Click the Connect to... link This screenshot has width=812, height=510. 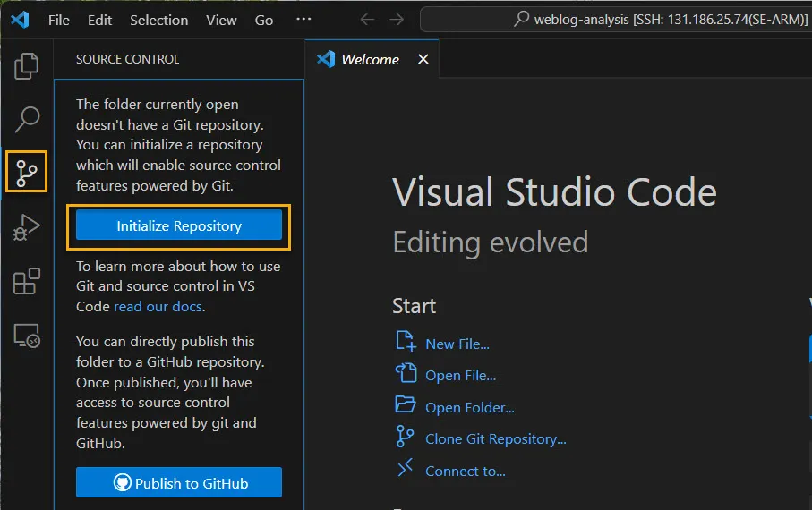point(465,472)
